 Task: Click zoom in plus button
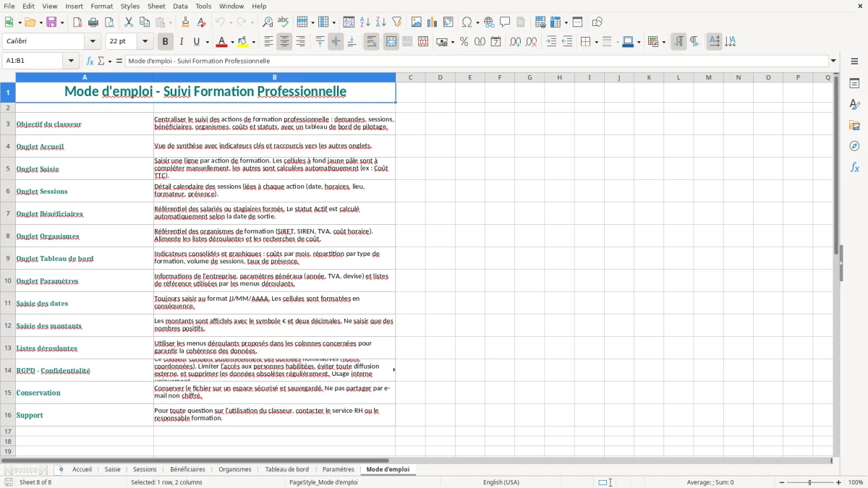pyautogui.click(x=839, y=482)
